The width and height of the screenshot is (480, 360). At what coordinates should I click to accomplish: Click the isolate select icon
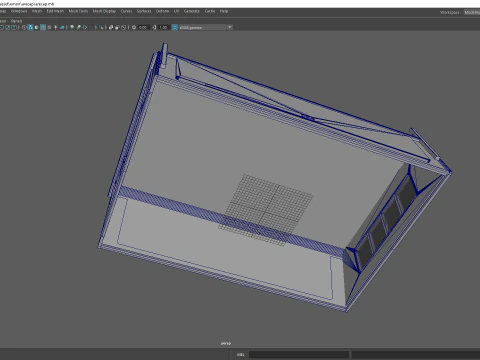[101, 27]
